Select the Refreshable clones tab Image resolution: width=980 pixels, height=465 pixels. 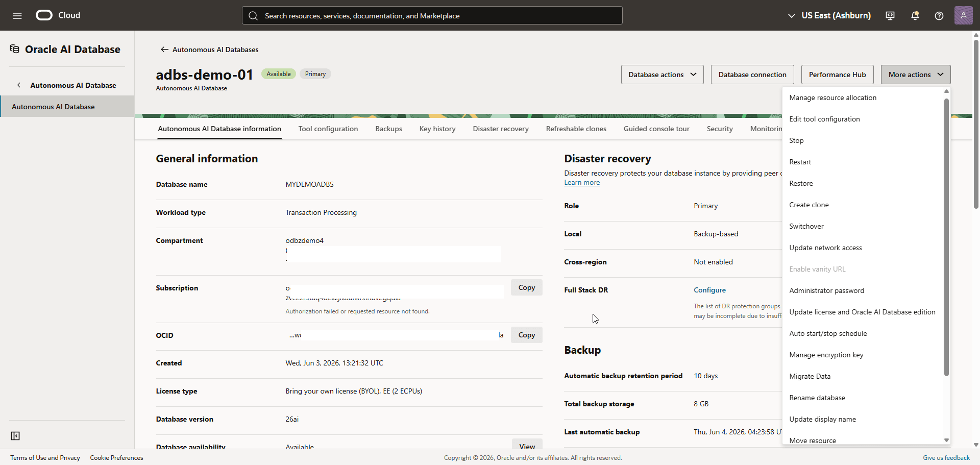pyautogui.click(x=576, y=129)
